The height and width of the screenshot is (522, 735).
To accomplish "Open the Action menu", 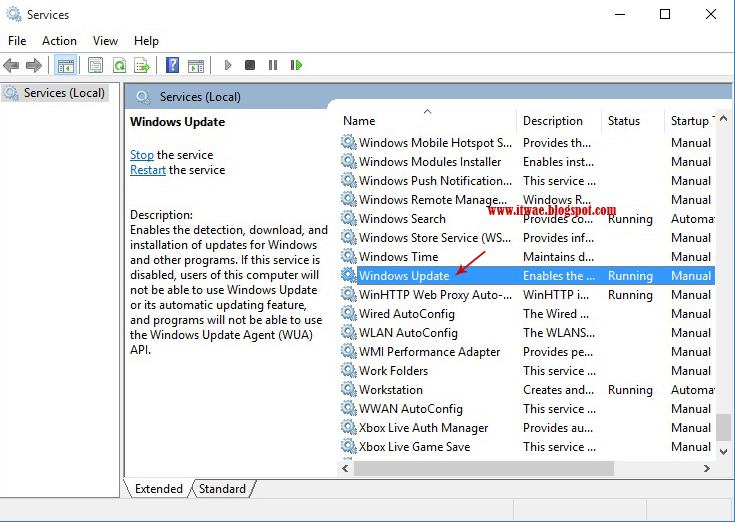I will (60, 41).
